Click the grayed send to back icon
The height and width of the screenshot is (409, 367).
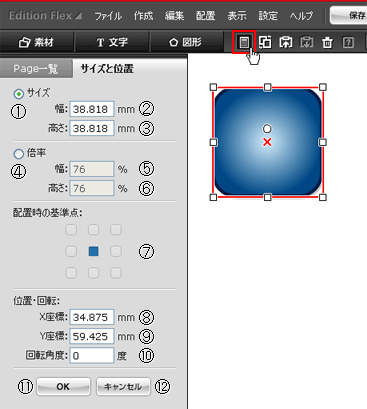307,42
